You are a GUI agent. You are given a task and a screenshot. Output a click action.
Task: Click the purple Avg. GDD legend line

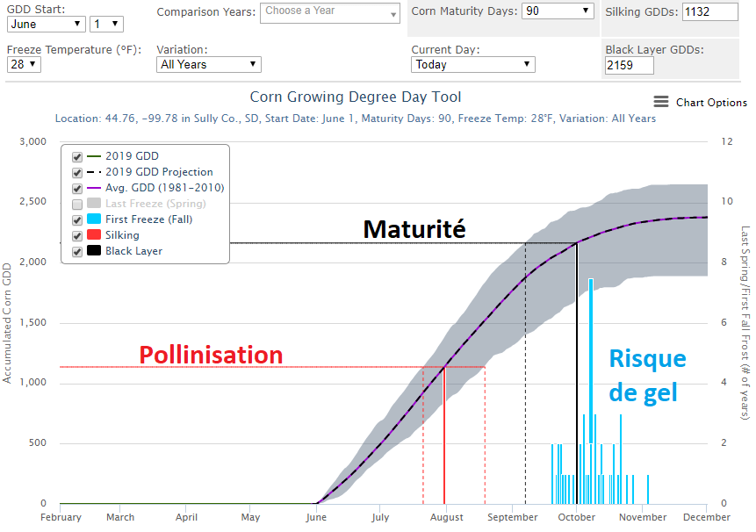[x=94, y=188]
